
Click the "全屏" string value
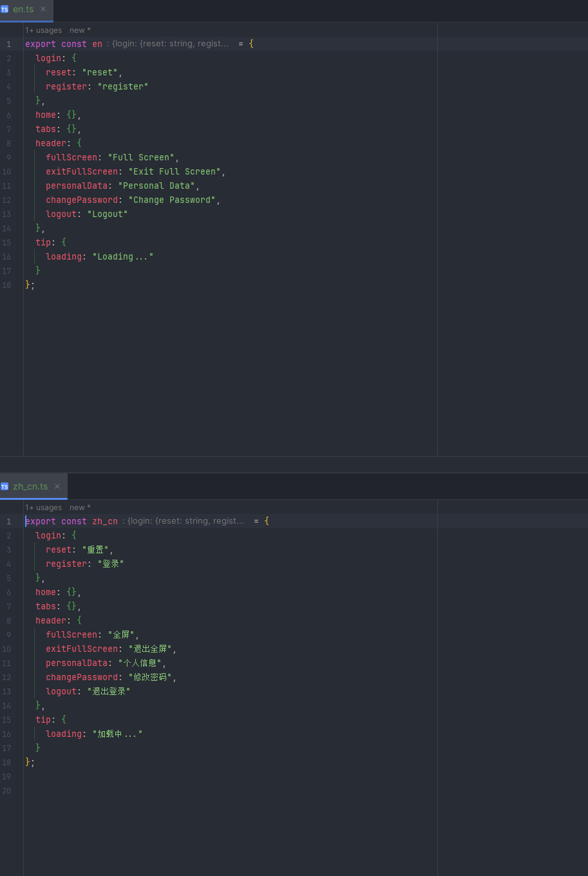(x=121, y=634)
